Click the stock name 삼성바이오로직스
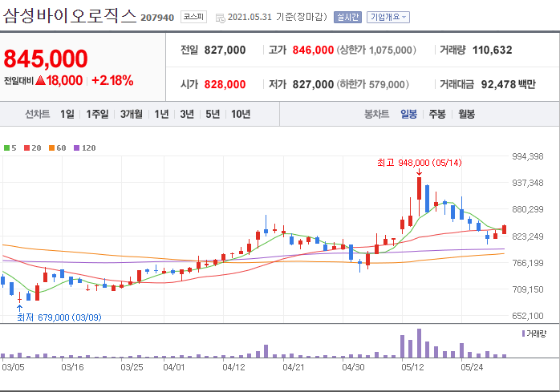This screenshot has height=392, width=560. 70,16
